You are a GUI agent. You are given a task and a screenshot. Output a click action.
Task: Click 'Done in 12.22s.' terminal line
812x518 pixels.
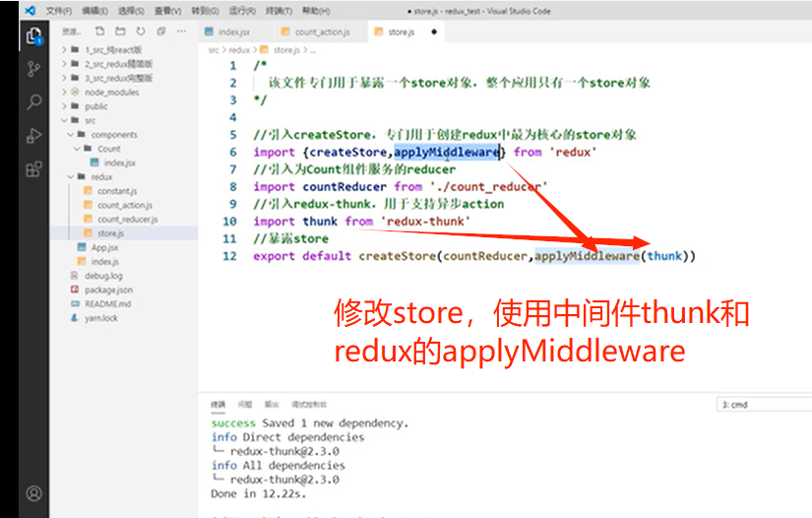259,493
